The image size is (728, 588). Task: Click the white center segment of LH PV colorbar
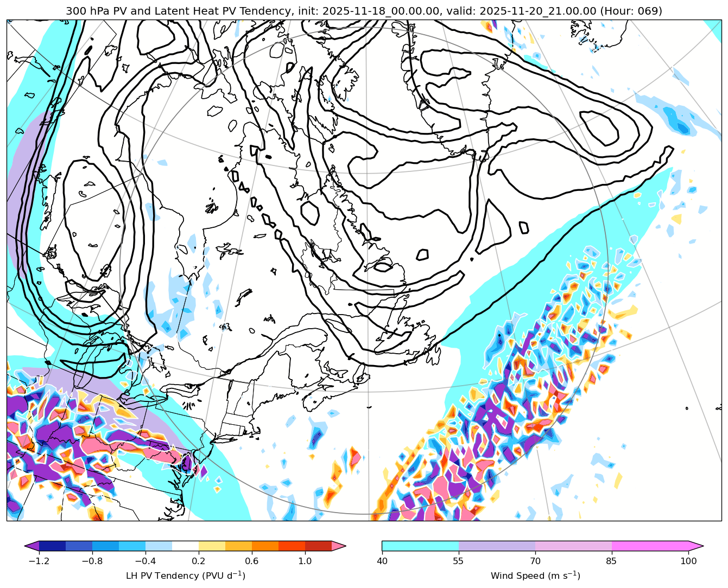(x=185, y=546)
